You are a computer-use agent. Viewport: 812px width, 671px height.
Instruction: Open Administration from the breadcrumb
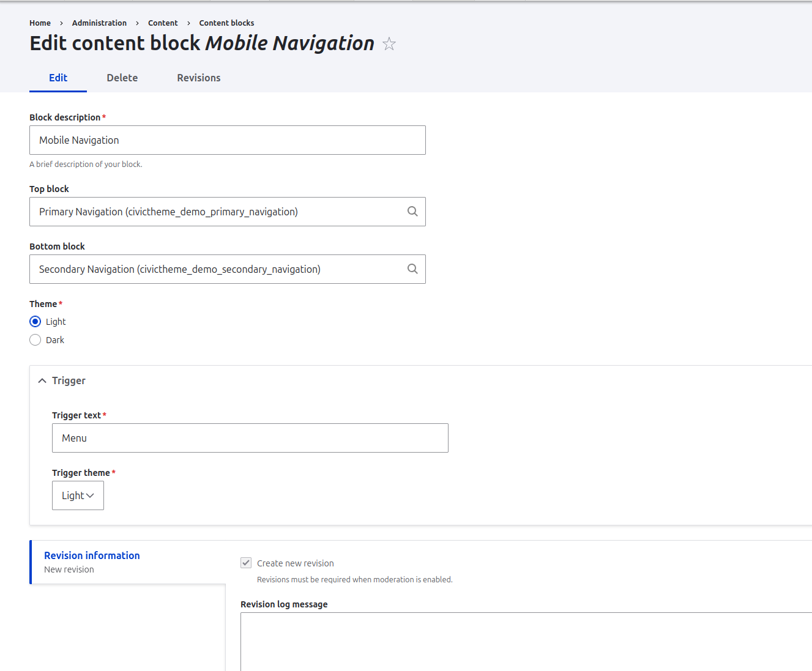[99, 23]
